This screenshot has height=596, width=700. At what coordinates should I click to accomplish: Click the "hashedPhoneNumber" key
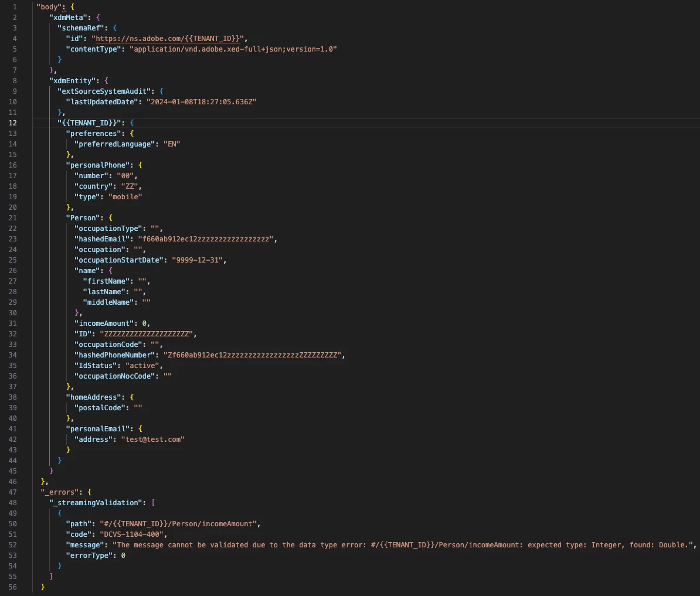pyautogui.click(x=115, y=356)
